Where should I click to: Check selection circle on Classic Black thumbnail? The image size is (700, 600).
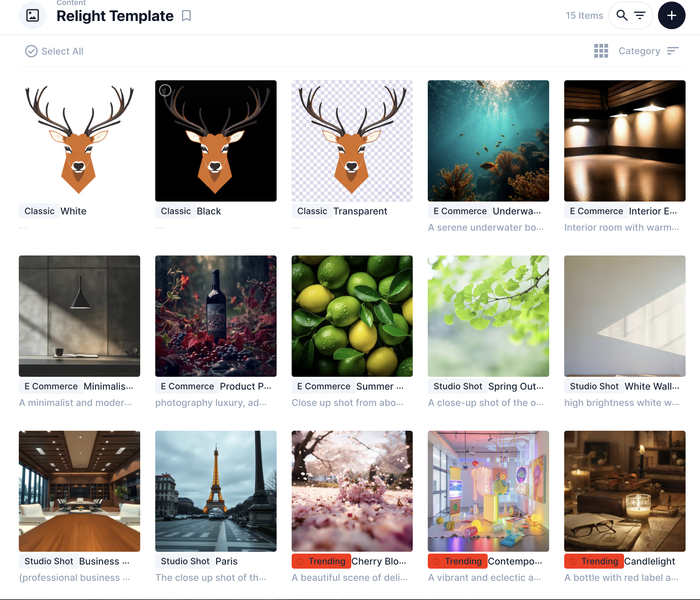165,90
